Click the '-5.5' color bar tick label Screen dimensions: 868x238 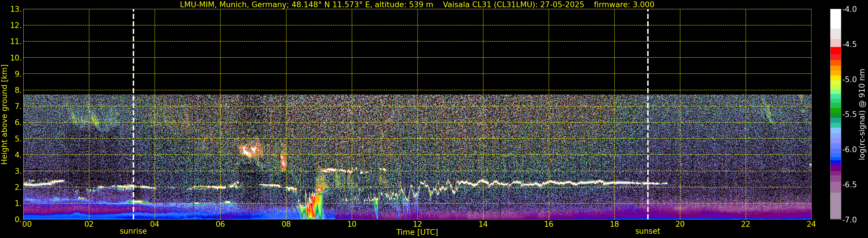coord(850,115)
